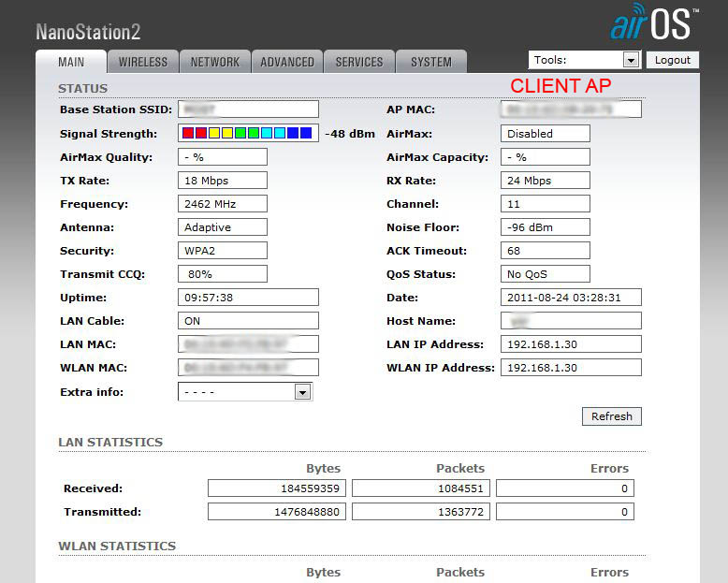728x583 pixels.
Task: Click the Antenna Adaptive value
Action: [223, 227]
